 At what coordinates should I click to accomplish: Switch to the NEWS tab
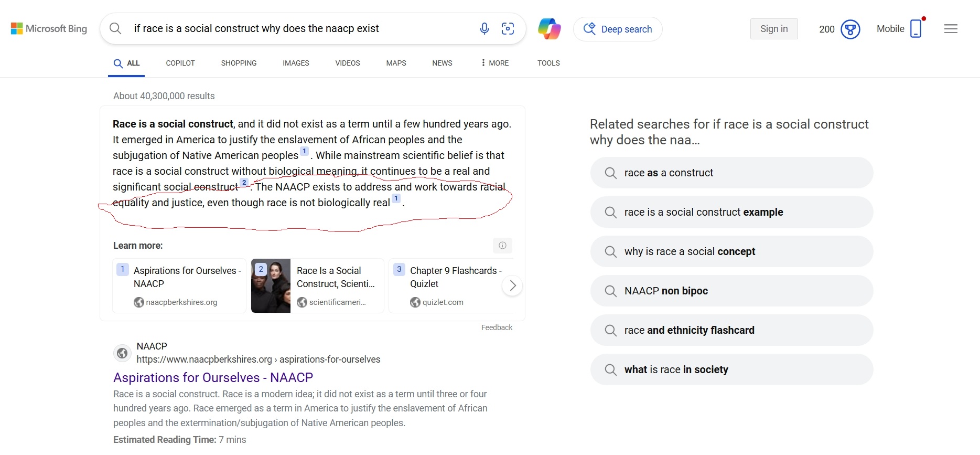442,63
